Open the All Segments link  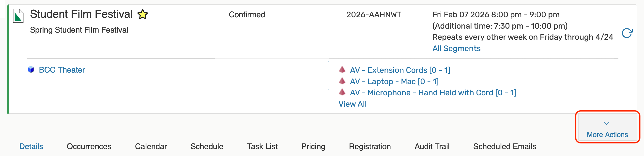coord(456,48)
